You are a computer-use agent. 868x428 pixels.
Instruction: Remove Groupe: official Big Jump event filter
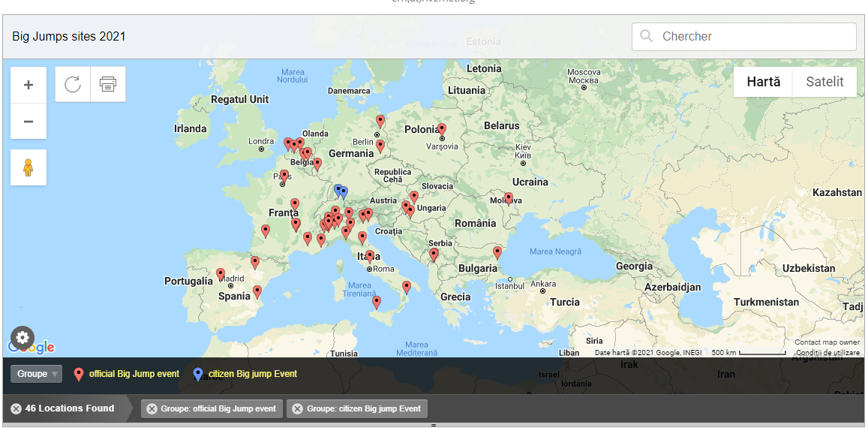pyautogui.click(x=152, y=408)
